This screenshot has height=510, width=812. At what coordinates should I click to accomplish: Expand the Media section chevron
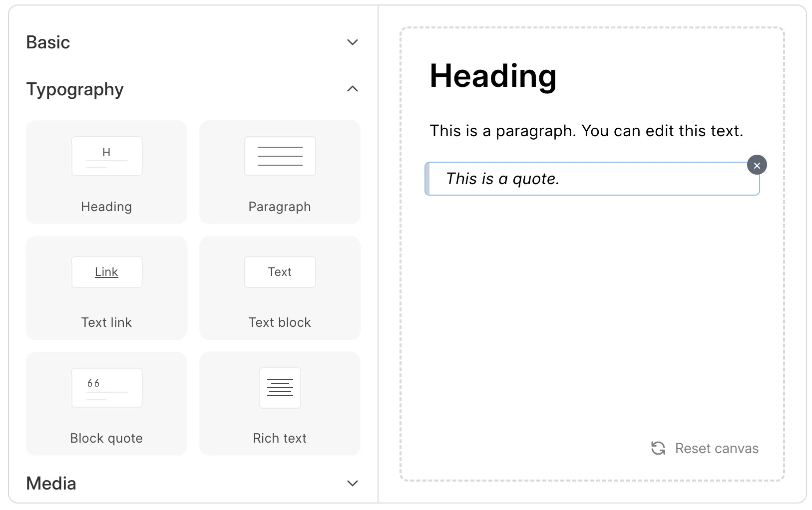pos(353,483)
